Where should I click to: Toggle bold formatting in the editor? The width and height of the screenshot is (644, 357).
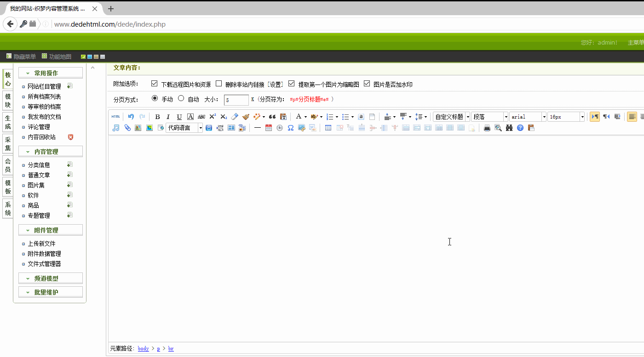tap(157, 117)
